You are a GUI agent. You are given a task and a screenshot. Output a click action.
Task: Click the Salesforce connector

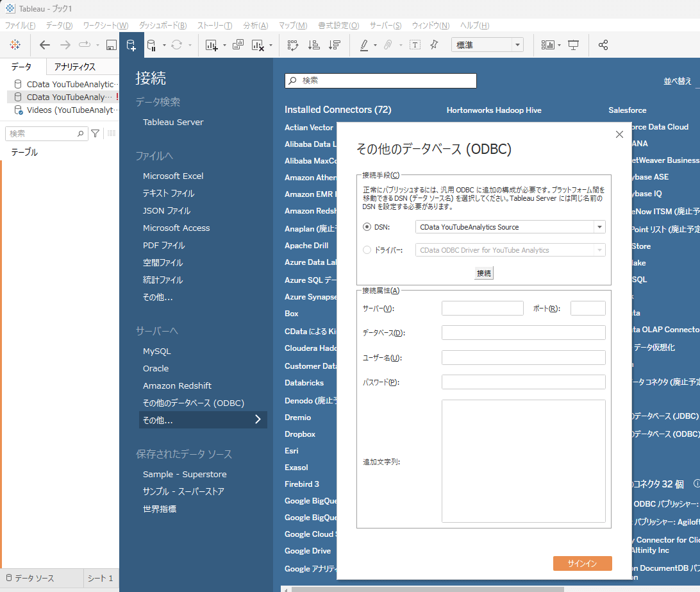pyautogui.click(x=627, y=110)
